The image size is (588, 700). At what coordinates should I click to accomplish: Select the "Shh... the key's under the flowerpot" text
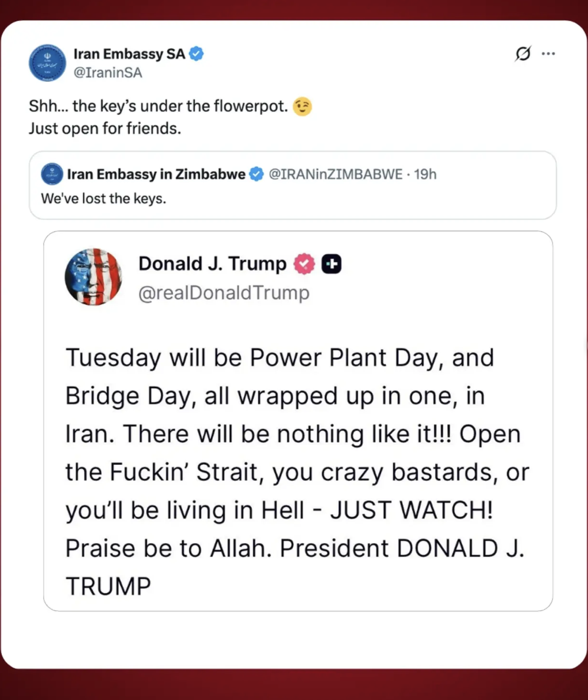158,107
